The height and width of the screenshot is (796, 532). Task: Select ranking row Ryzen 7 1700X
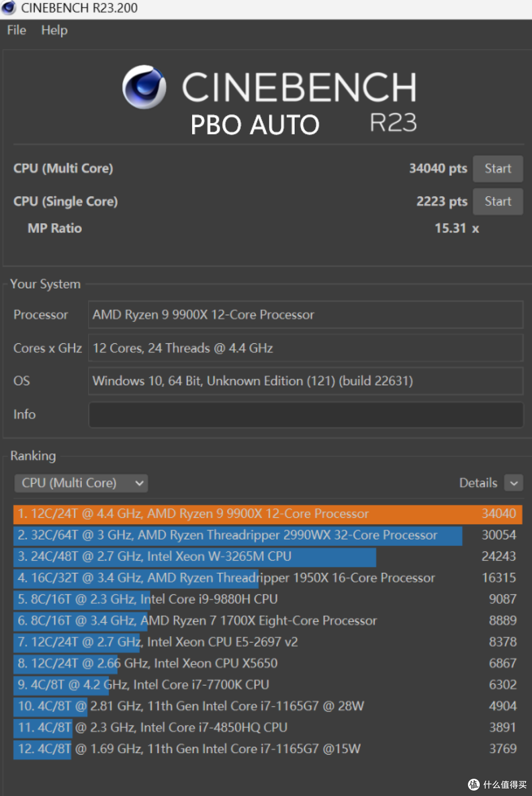pyautogui.click(x=267, y=621)
